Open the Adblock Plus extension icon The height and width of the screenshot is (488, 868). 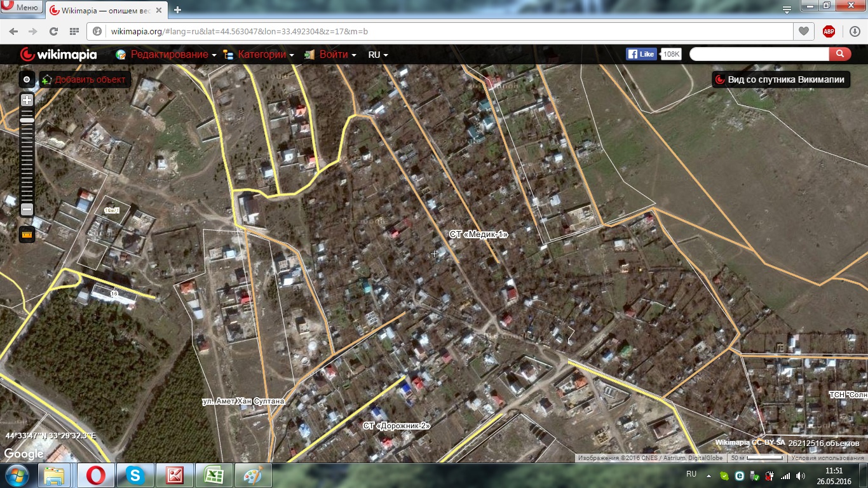(829, 31)
